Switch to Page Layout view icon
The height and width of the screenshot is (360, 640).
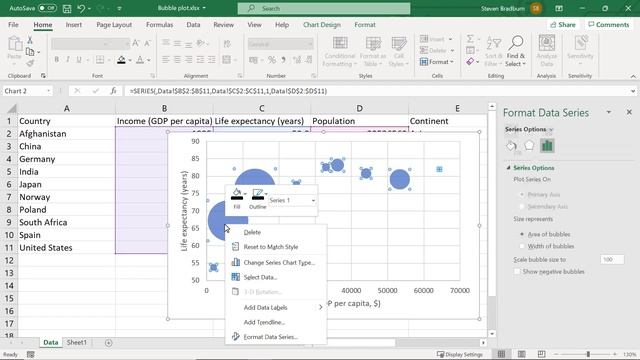(x=521, y=354)
